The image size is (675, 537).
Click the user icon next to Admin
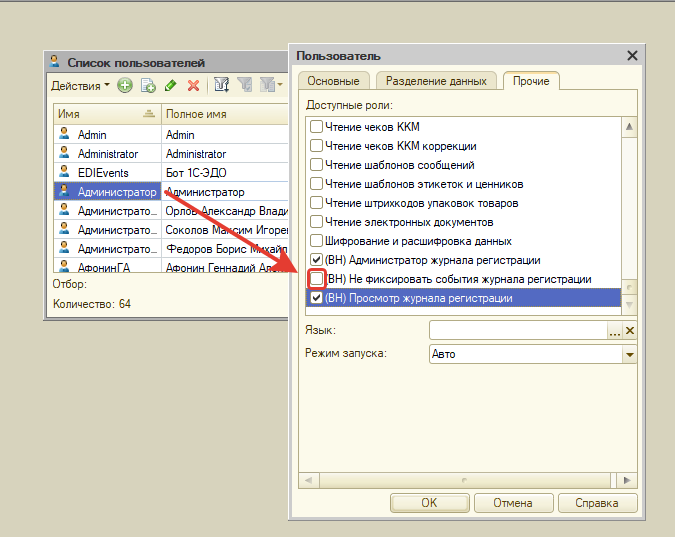click(x=64, y=134)
